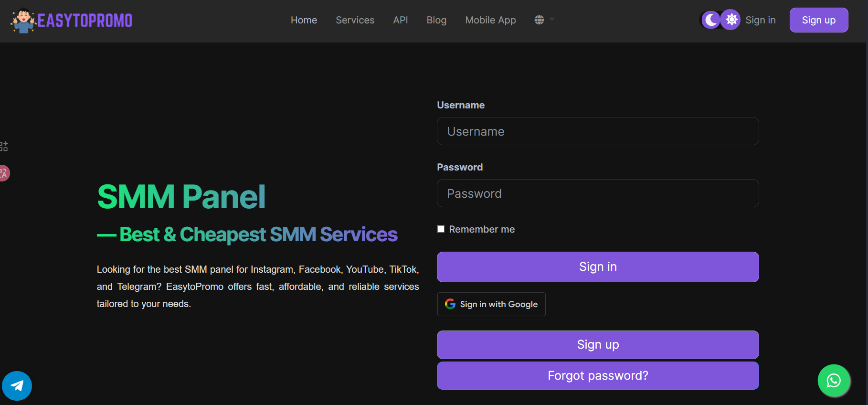Image resolution: width=868 pixels, height=405 pixels.
Task: Click Sign in with Google
Action: pyautogui.click(x=491, y=304)
